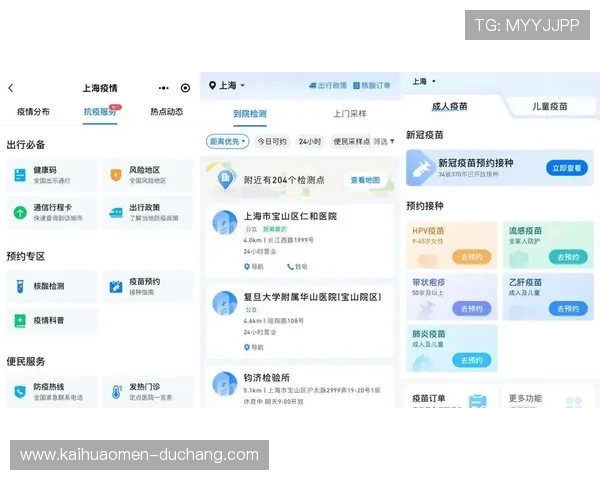
Task: Open 发热门诊 thermometer icon
Action: (x=116, y=392)
